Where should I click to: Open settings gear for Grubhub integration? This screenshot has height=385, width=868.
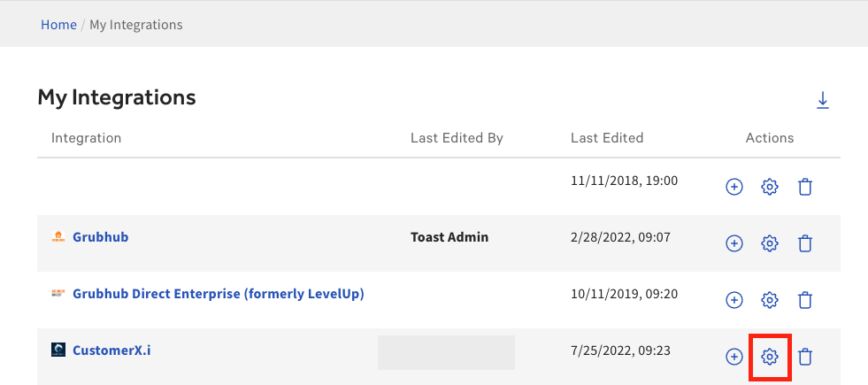point(770,243)
